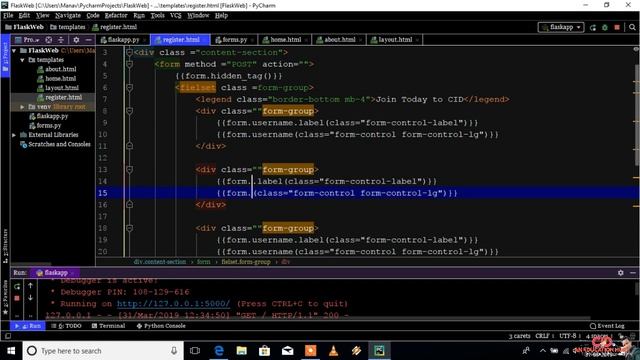
Task: Open Event Log from bottom bar
Action: (607, 326)
